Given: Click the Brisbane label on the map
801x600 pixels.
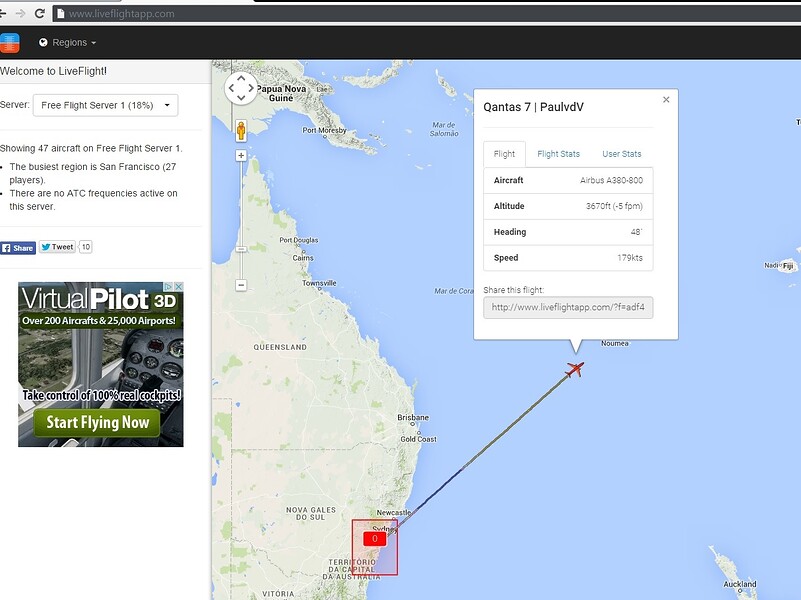Looking at the screenshot, I should point(413,417).
